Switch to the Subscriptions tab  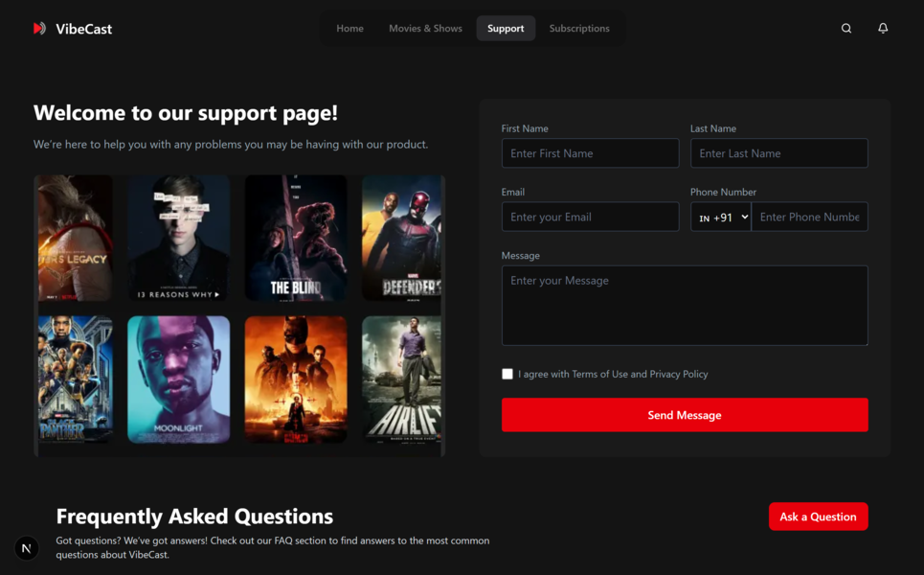click(579, 29)
